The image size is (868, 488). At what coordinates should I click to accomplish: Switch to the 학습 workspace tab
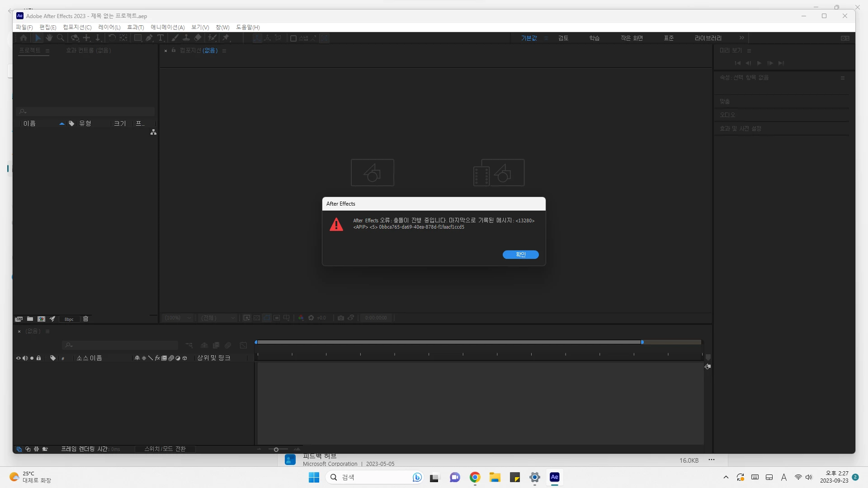(x=594, y=38)
